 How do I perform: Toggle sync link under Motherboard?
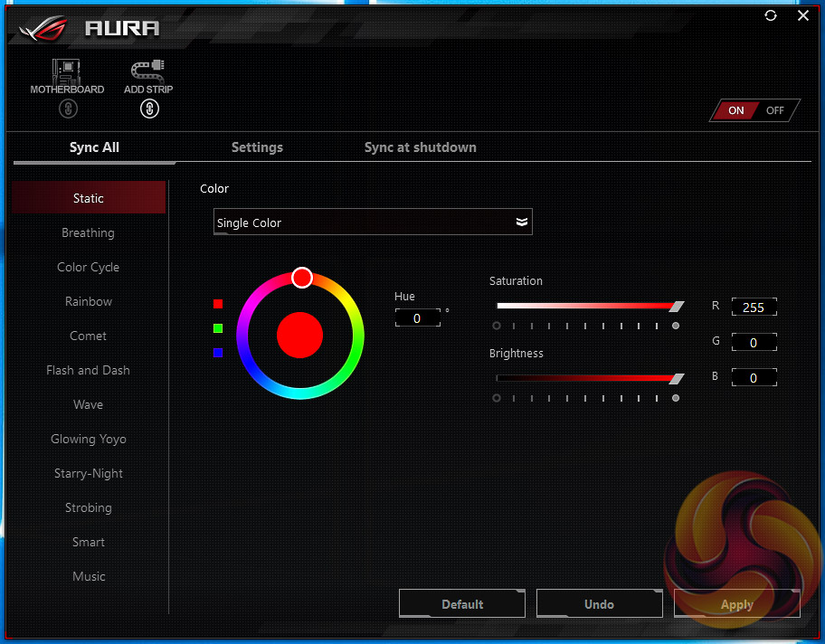(x=68, y=109)
